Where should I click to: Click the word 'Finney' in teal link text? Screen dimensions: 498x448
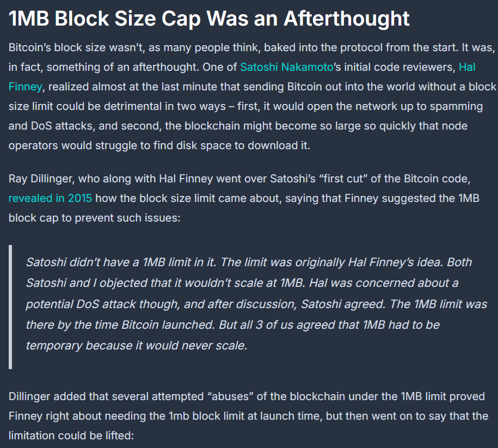coord(25,87)
